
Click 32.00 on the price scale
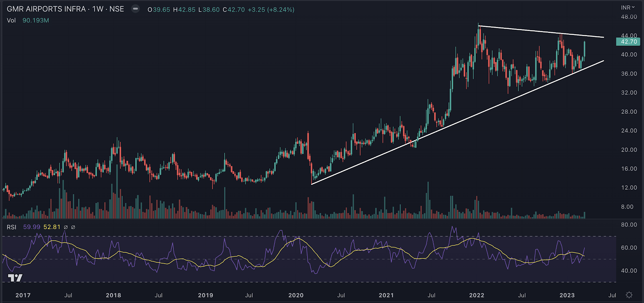click(x=629, y=93)
